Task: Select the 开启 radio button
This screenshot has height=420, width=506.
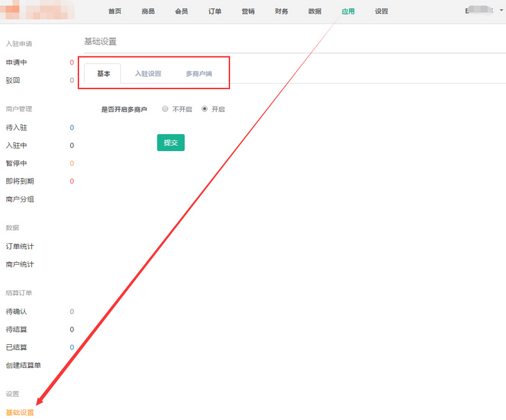Action: 204,109
